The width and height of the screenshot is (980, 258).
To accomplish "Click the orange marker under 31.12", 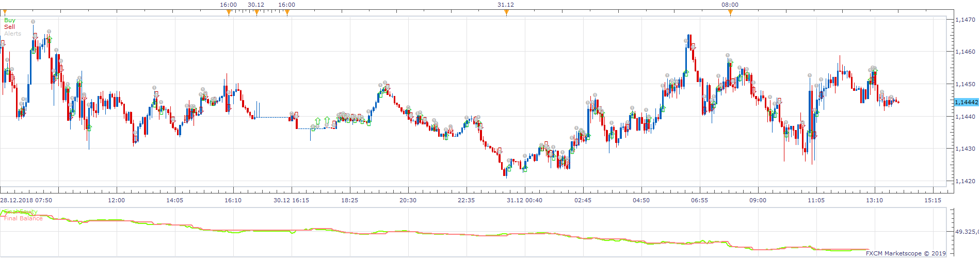I will (506, 13).
